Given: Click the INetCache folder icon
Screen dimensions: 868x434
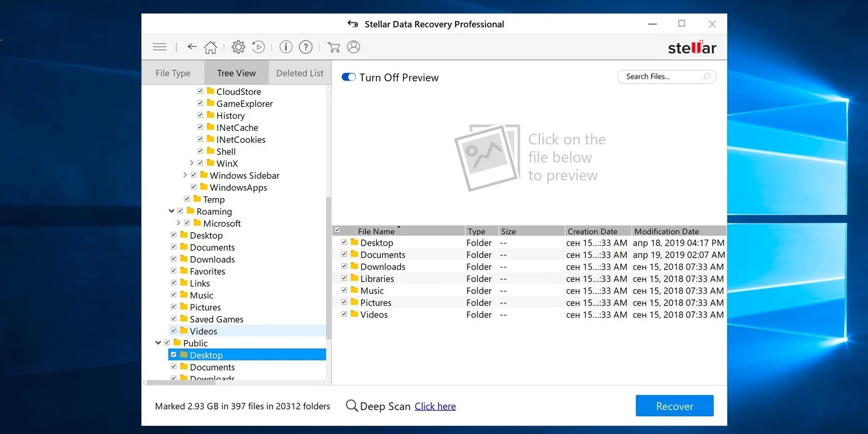Looking at the screenshot, I should point(210,127).
